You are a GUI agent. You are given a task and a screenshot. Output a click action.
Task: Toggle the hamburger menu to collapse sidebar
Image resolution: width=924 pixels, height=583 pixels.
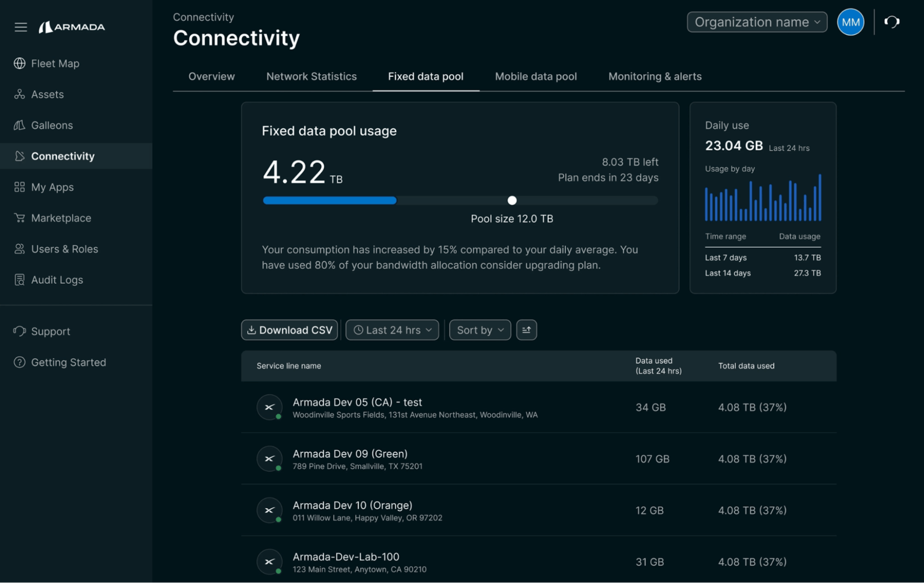click(20, 27)
